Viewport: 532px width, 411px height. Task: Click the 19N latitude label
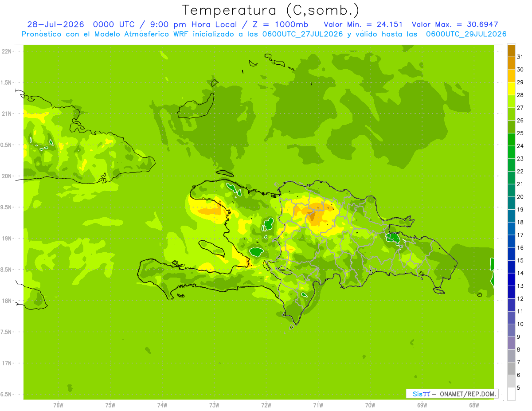[7, 239]
